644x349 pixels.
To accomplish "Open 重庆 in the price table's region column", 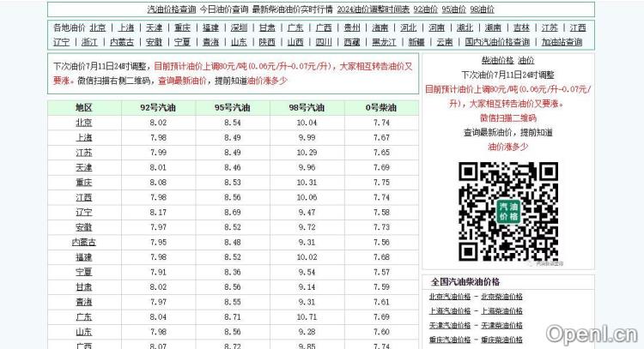I will [x=84, y=183].
